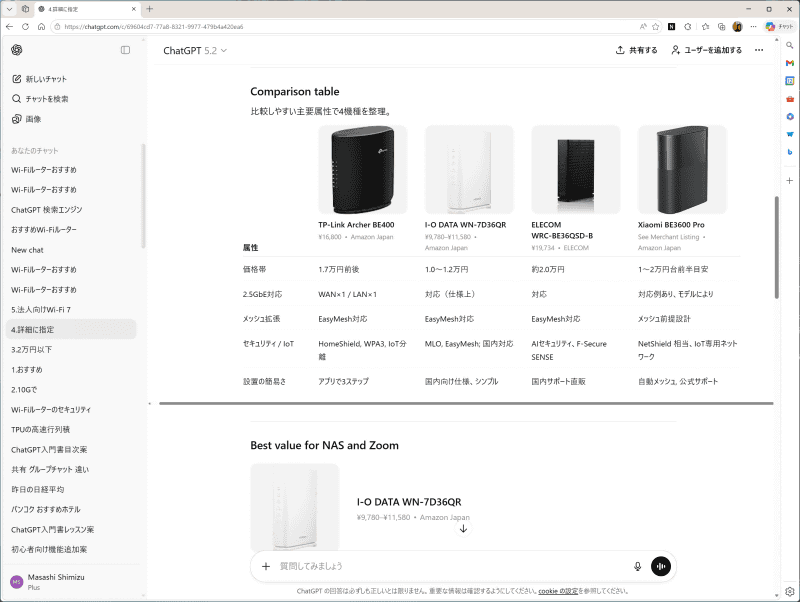
Task: Select the 4.詳細に指定 chat in sidebar
Action: click(x=71, y=330)
